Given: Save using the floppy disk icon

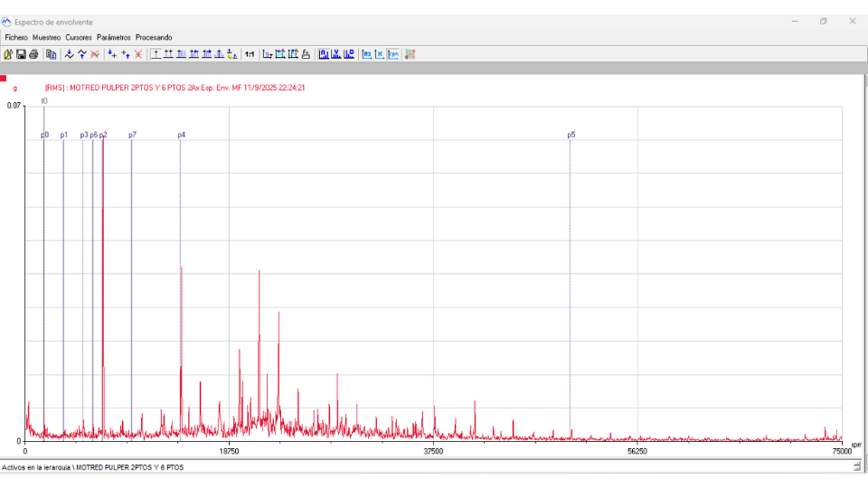Looking at the screenshot, I should point(21,54).
